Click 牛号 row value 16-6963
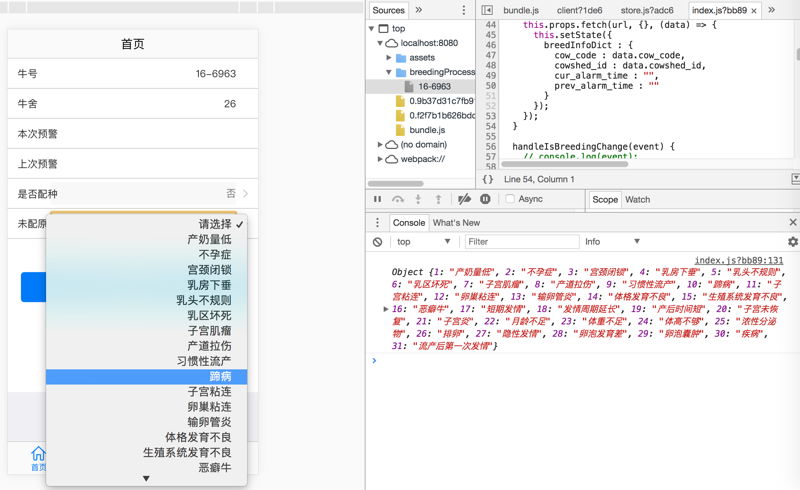The height and width of the screenshot is (490, 800). pyautogui.click(x=216, y=74)
